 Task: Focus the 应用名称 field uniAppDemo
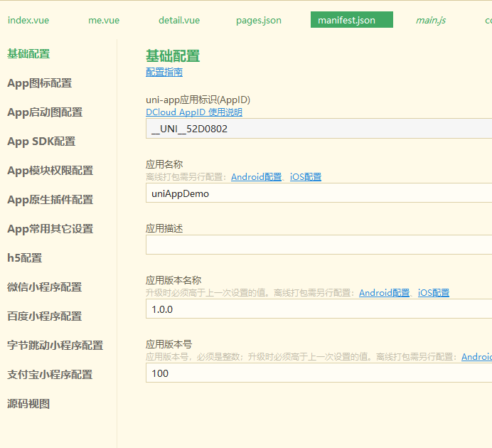tap(319, 193)
